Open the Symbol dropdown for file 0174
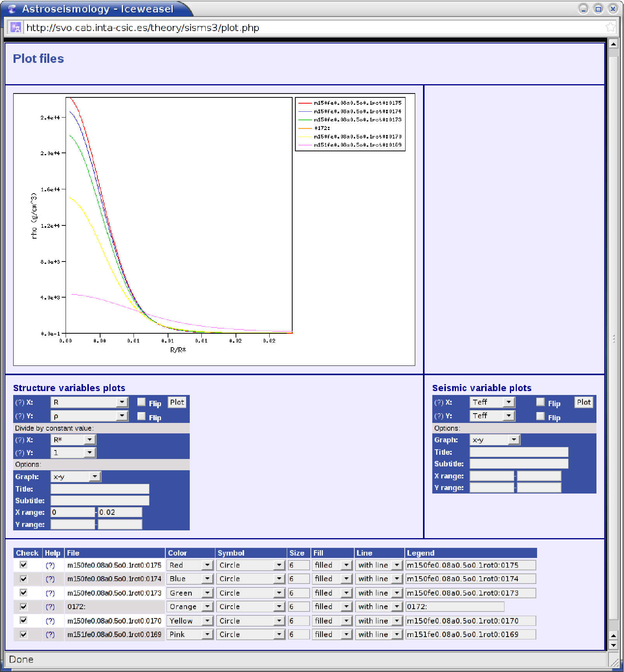Image resolution: width=624 pixels, height=672 pixels. [x=251, y=579]
